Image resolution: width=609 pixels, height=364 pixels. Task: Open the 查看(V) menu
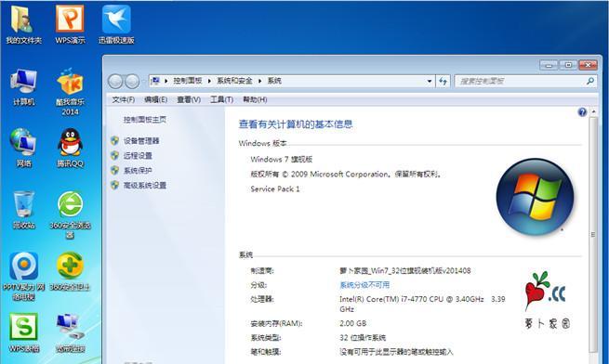point(189,99)
